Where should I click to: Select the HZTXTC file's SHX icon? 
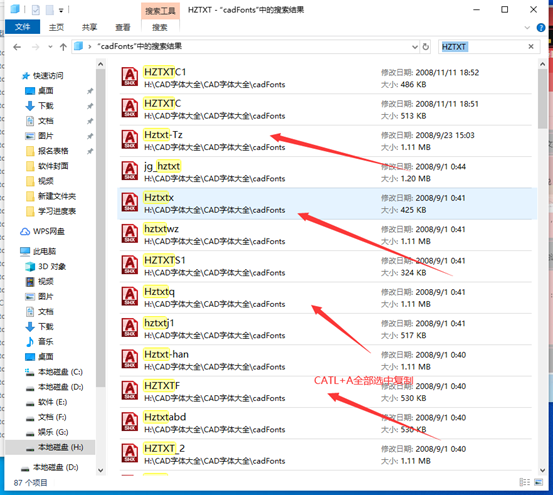pyautogui.click(x=130, y=108)
